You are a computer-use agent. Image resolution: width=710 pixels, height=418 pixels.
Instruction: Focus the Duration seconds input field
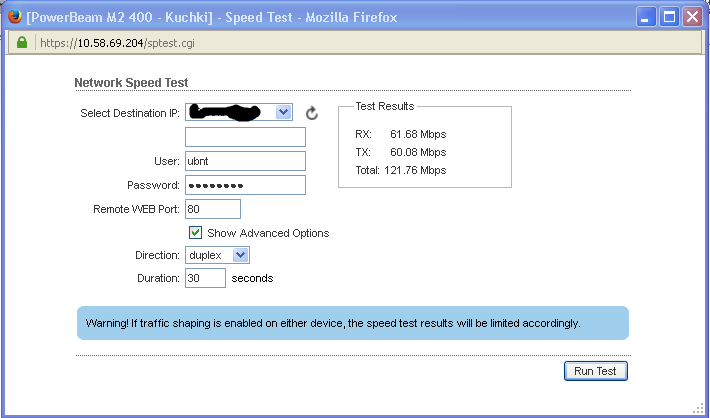coord(205,278)
